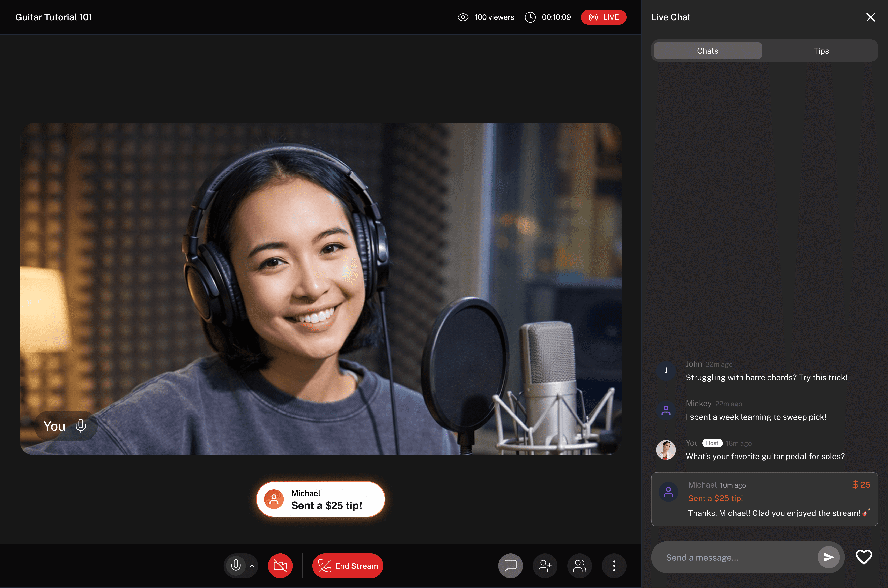The image size is (888, 588).
Task: Toggle the camera off button
Action: click(x=280, y=565)
